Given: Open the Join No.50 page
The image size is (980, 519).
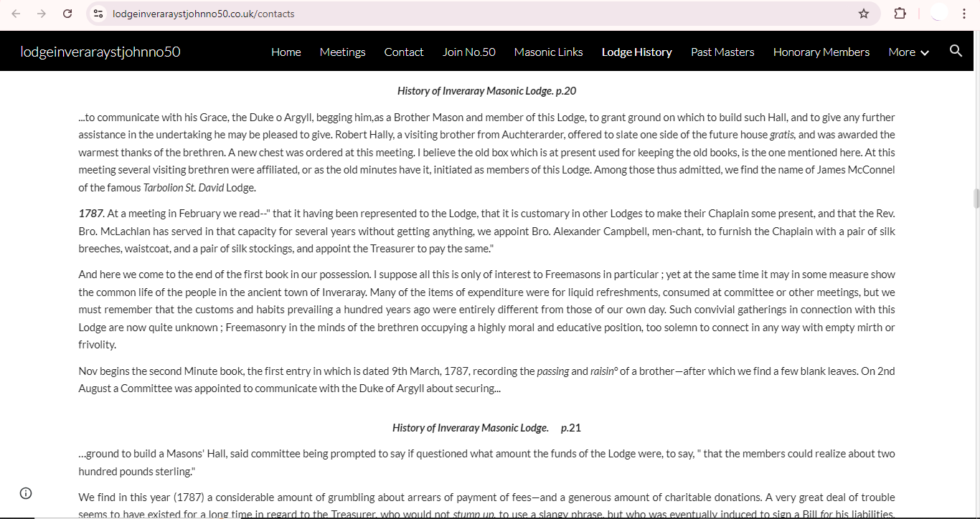Looking at the screenshot, I should (469, 52).
